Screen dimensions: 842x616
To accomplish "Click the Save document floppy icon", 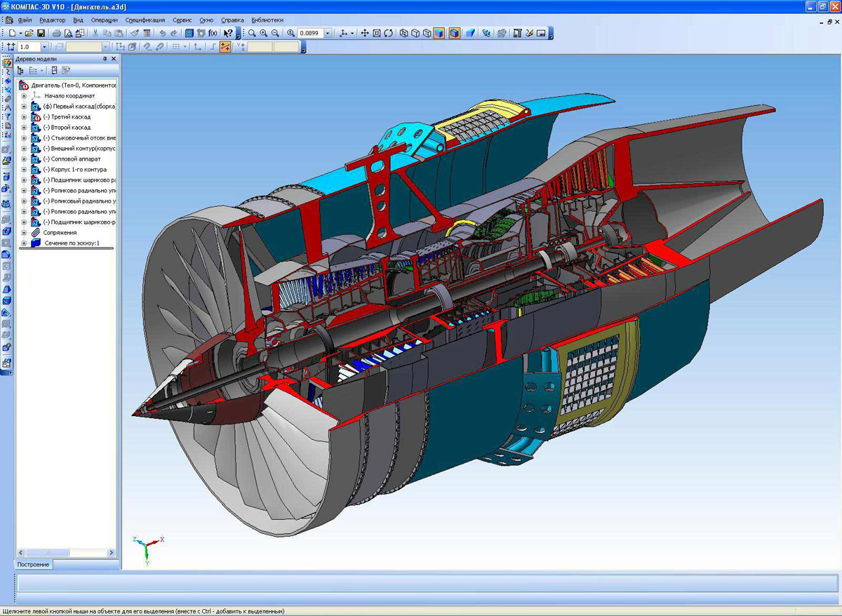I will 41,33.
